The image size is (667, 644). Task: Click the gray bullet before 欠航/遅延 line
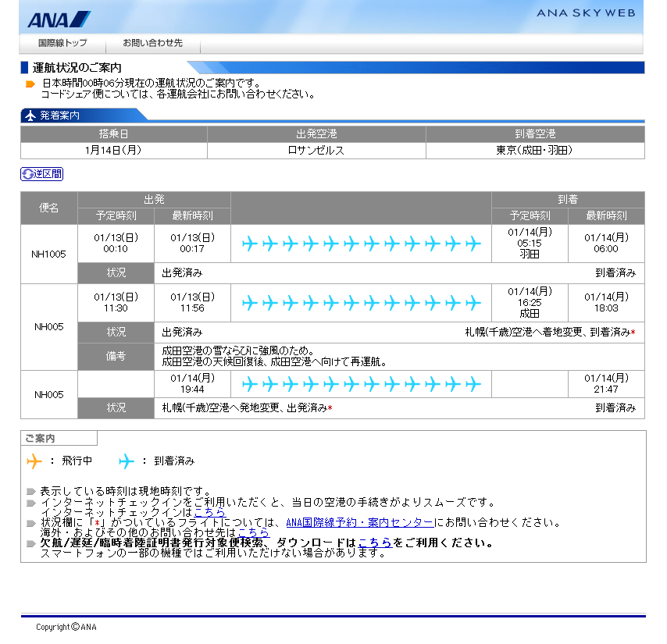[30, 543]
